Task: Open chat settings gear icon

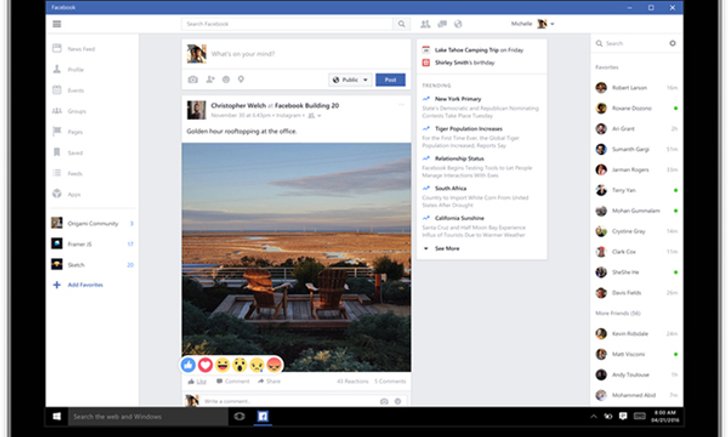Action: coord(672,43)
